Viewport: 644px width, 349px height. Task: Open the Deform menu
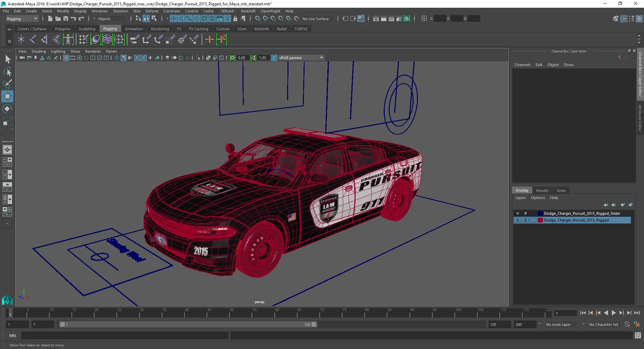click(152, 11)
